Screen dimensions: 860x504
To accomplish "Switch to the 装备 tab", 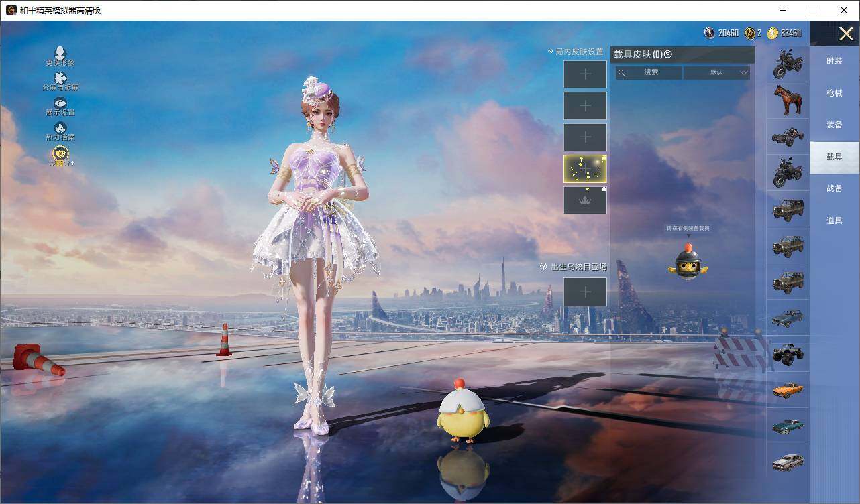I will pos(835,125).
